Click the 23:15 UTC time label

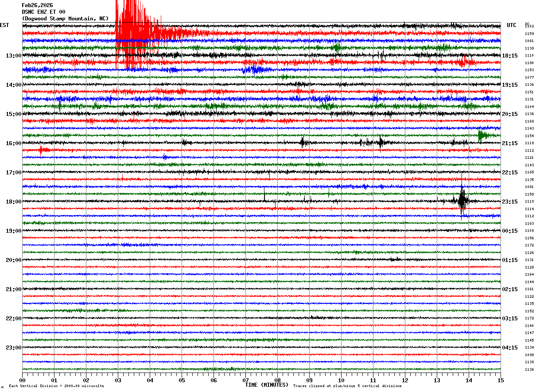click(510, 201)
